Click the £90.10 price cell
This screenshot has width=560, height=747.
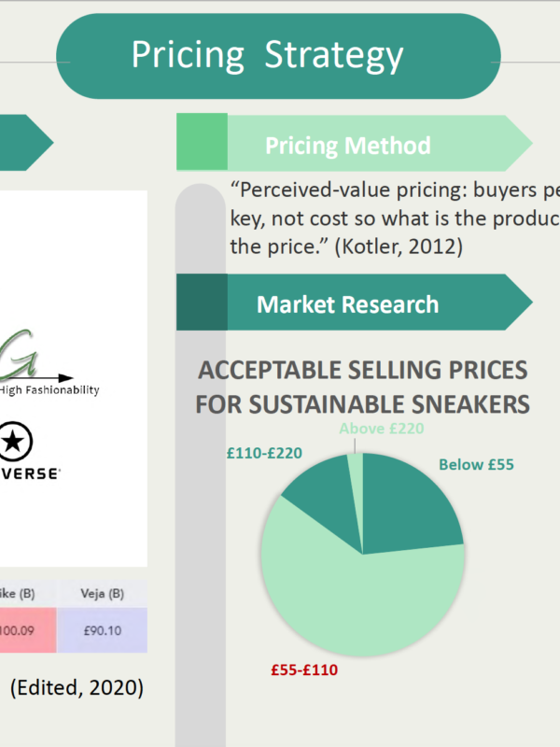tap(103, 630)
